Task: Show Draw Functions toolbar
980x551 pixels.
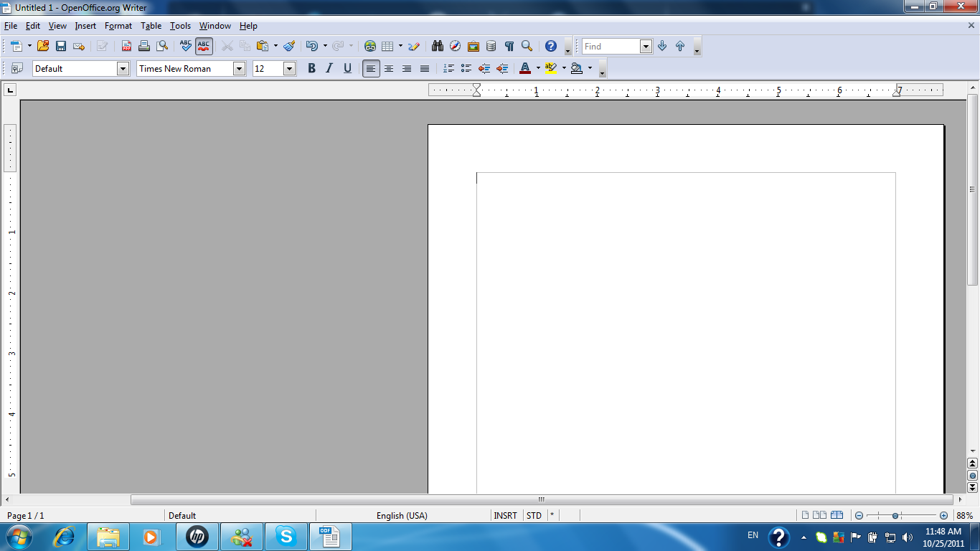Action: 414,46
